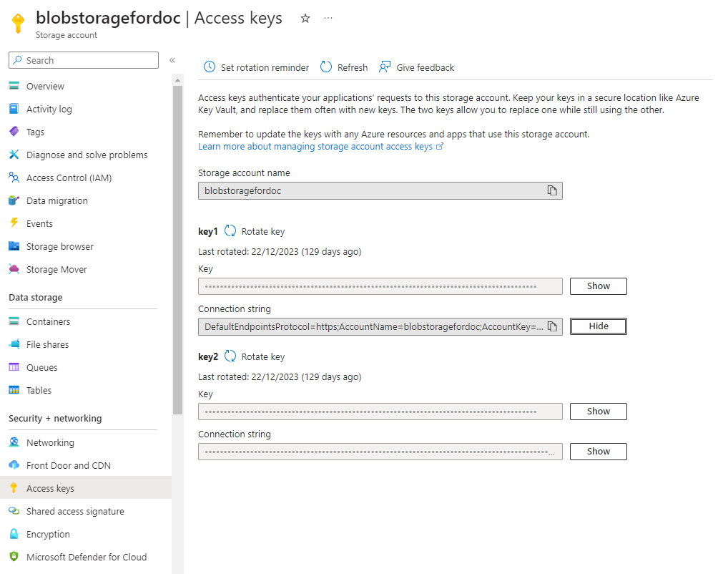This screenshot has width=728, height=574.
Task: Open Activity log icon in sidebar
Action: coord(14,109)
